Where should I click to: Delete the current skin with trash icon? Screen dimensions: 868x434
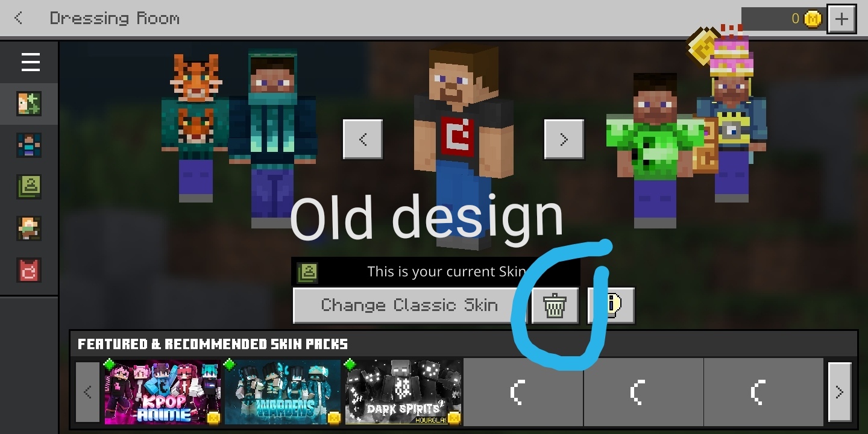(x=554, y=305)
